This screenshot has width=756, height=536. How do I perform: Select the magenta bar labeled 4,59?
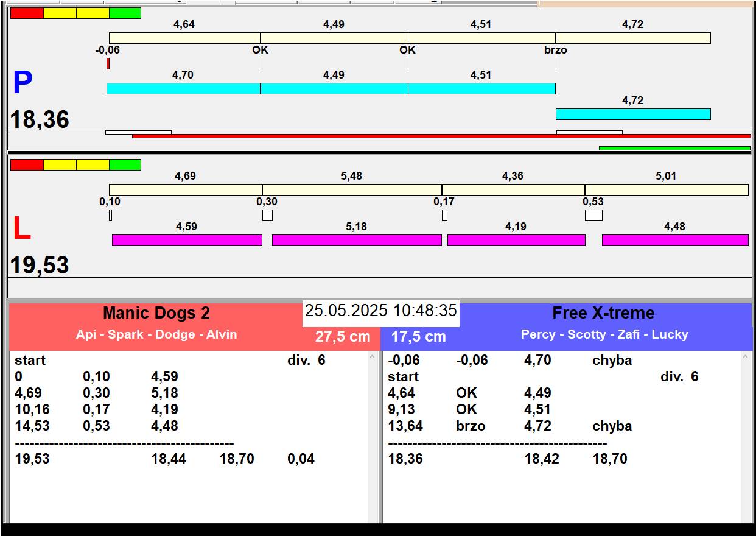coord(187,240)
